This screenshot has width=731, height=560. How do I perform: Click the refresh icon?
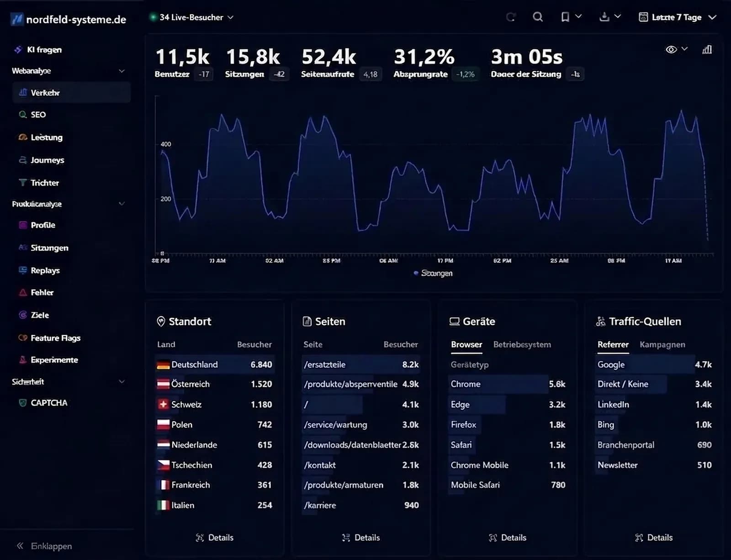[511, 17]
